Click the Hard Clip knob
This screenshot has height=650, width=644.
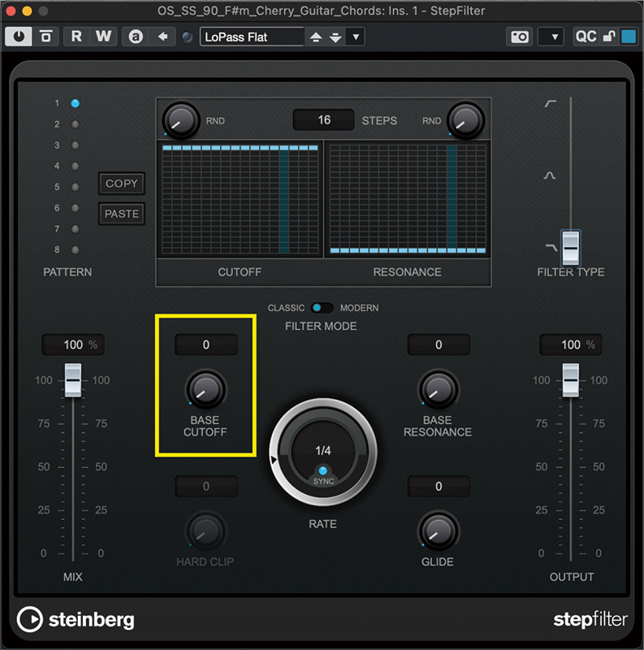205,531
